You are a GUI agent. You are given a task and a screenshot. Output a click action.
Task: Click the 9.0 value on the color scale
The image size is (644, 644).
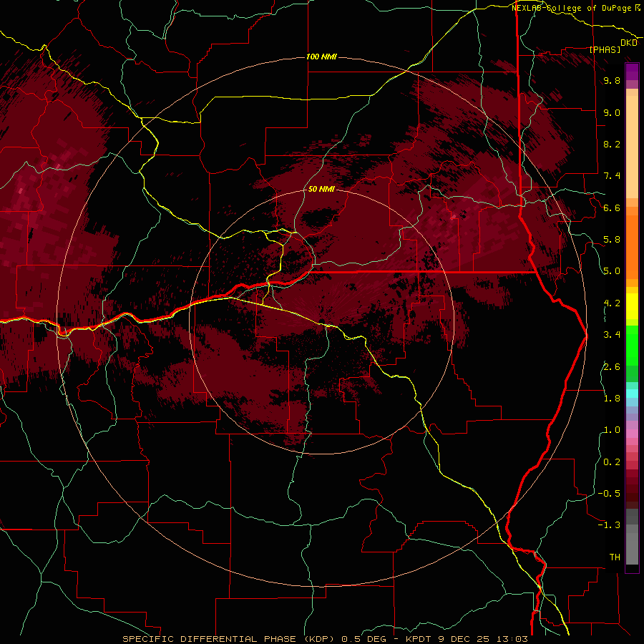(x=612, y=112)
